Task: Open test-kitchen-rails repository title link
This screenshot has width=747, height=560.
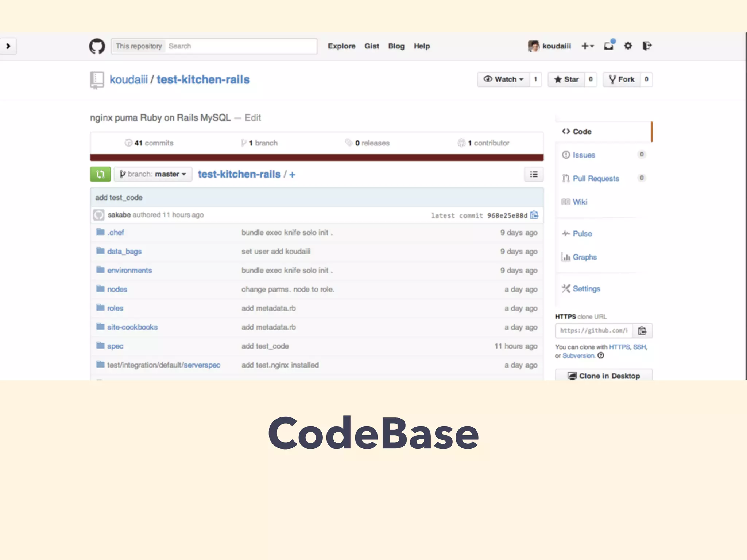Action: coord(203,79)
